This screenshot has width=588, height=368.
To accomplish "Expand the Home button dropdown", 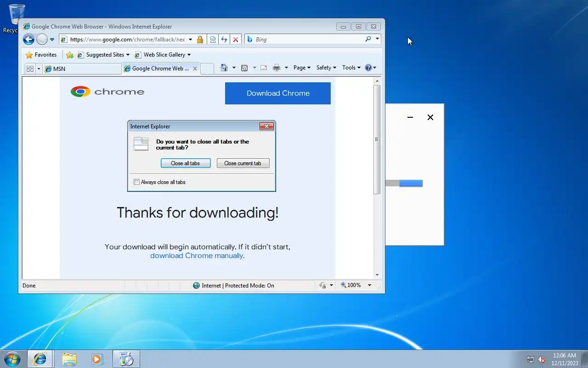I will 234,68.
